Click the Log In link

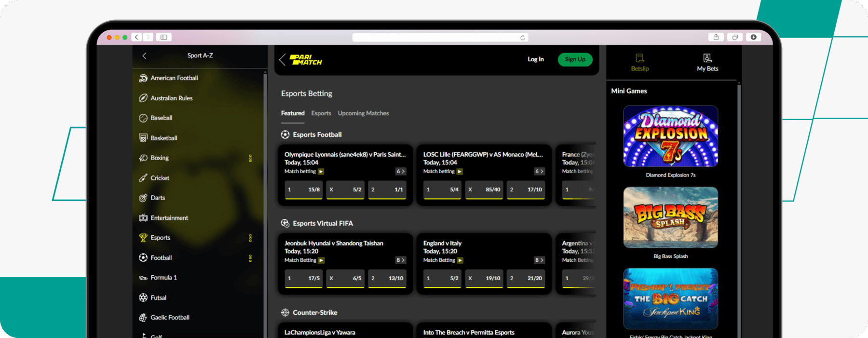pyautogui.click(x=536, y=59)
